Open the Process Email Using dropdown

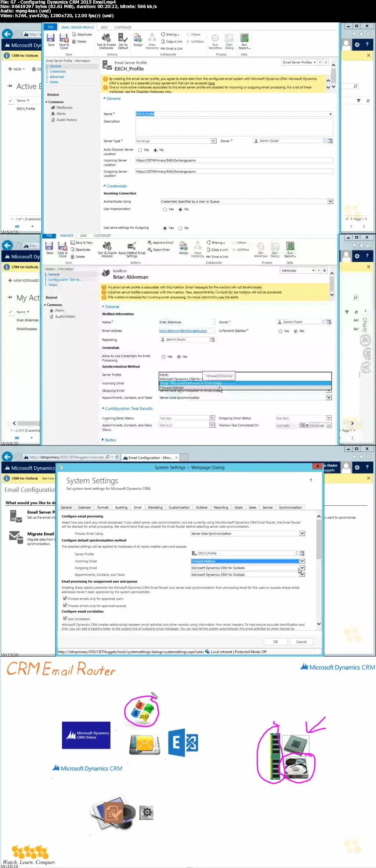point(302,534)
